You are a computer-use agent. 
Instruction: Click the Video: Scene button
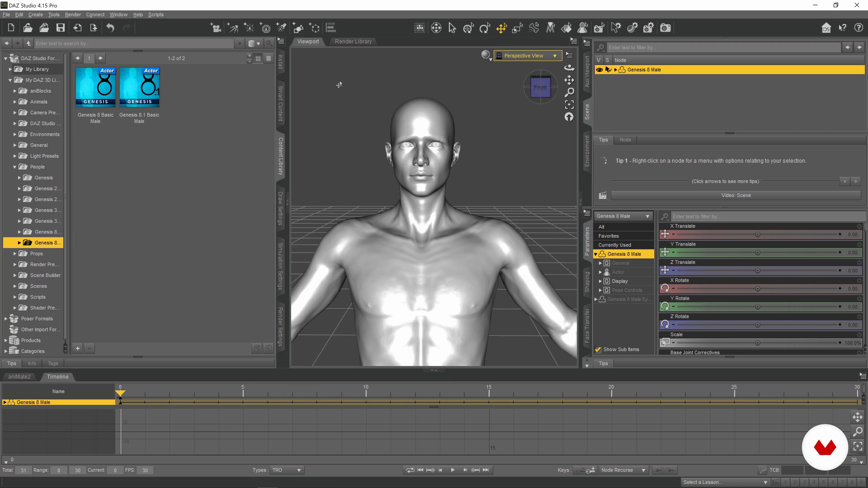click(736, 195)
